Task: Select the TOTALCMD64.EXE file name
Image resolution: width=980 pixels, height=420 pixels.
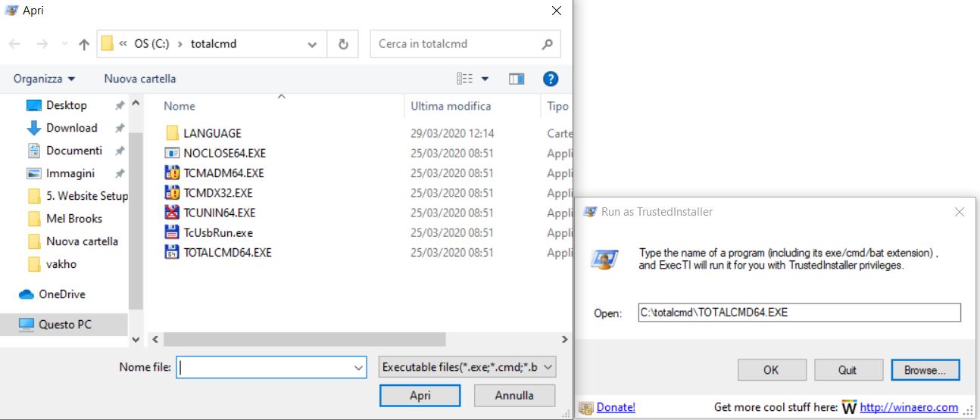Action: click(227, 253)
